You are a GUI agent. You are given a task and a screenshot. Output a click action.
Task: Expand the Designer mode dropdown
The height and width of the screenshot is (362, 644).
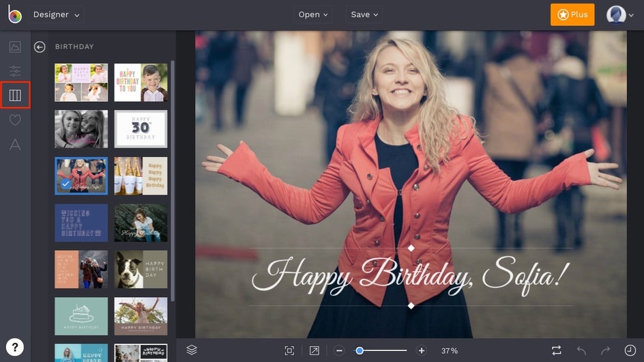[x=56, y=15]
